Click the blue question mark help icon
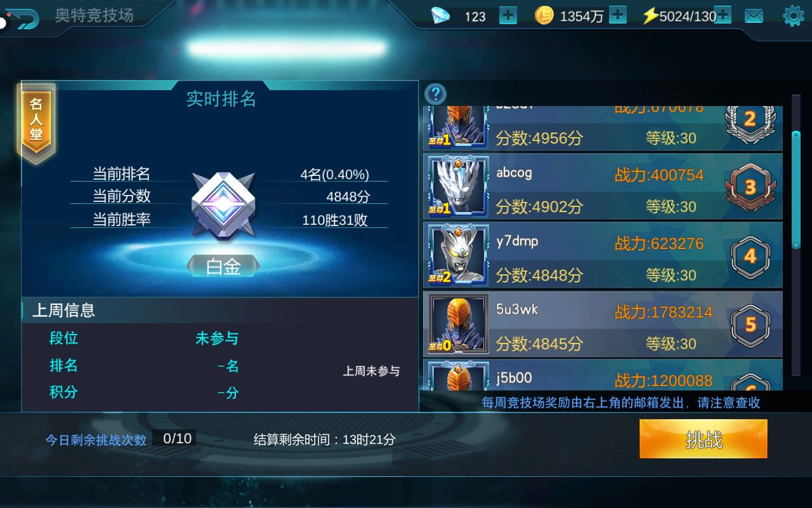The width and height of the screenshot is (812, 508). [435, 94]
